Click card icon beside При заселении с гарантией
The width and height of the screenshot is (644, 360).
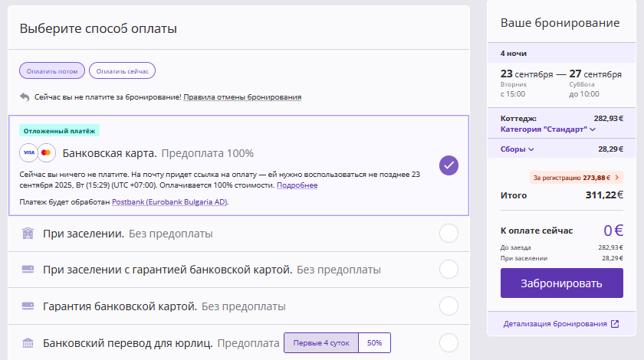(28, 270)
